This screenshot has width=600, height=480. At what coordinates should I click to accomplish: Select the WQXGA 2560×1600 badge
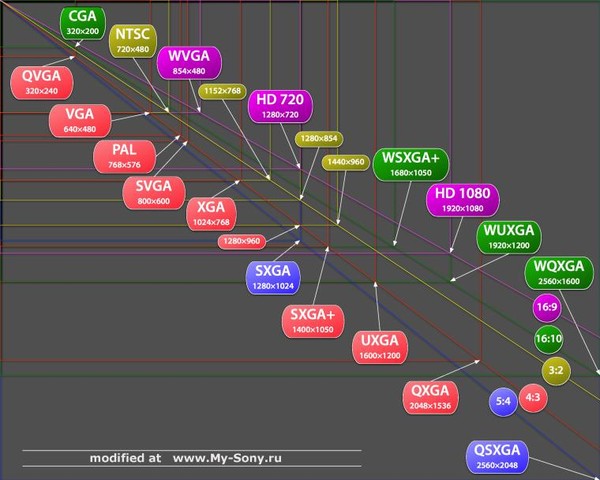(559, 273)
